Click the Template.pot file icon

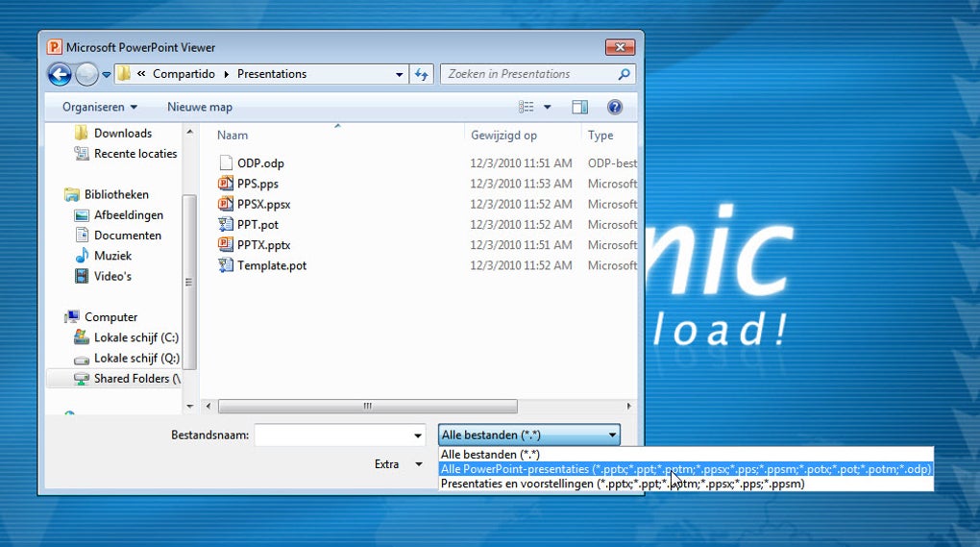coord(226,265)
